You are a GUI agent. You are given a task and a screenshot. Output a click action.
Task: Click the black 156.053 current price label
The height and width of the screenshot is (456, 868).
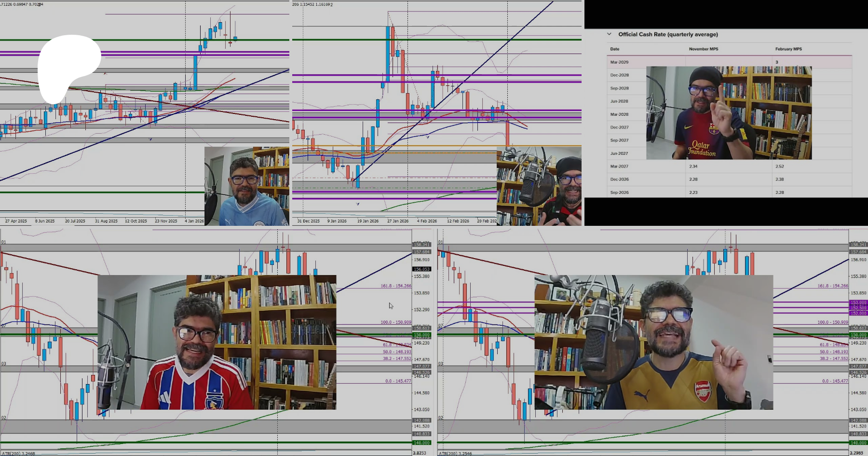tap(421, 269)
